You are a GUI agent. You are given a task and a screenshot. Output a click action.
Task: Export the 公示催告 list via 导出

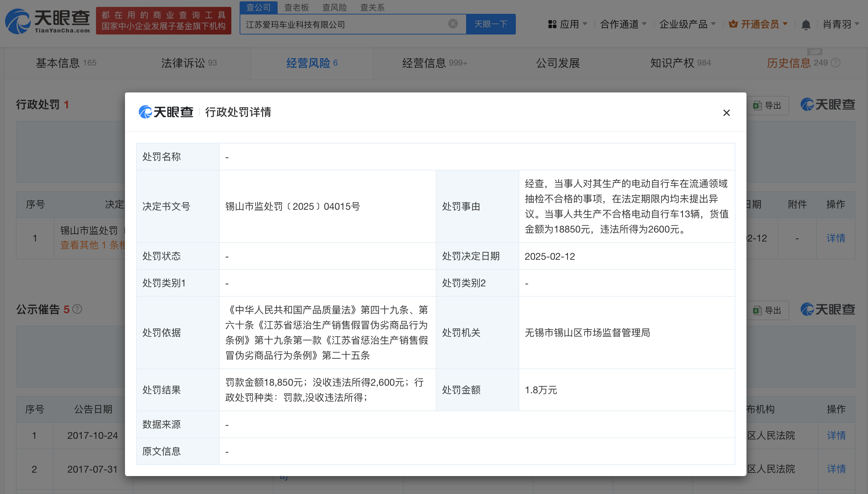tap(767, 310)
